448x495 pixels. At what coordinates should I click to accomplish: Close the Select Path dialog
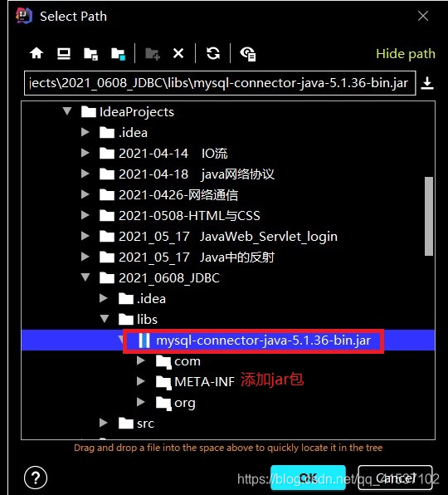(423, 16)
